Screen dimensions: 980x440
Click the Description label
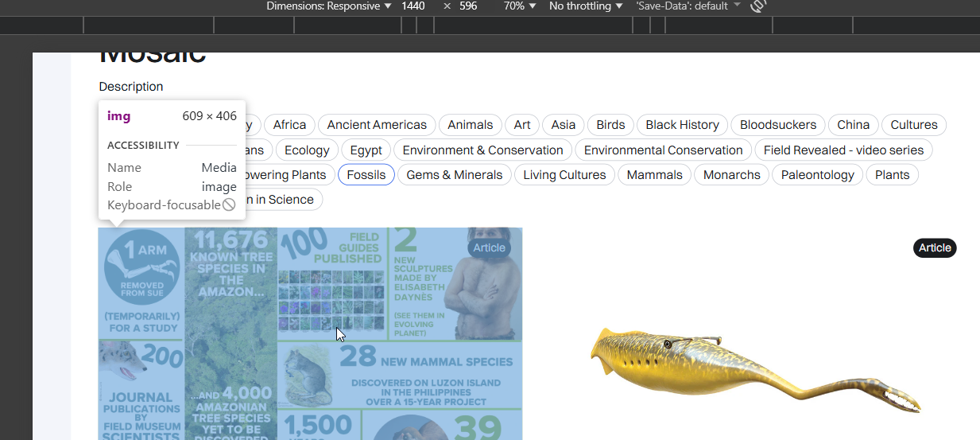coord(131,87)
